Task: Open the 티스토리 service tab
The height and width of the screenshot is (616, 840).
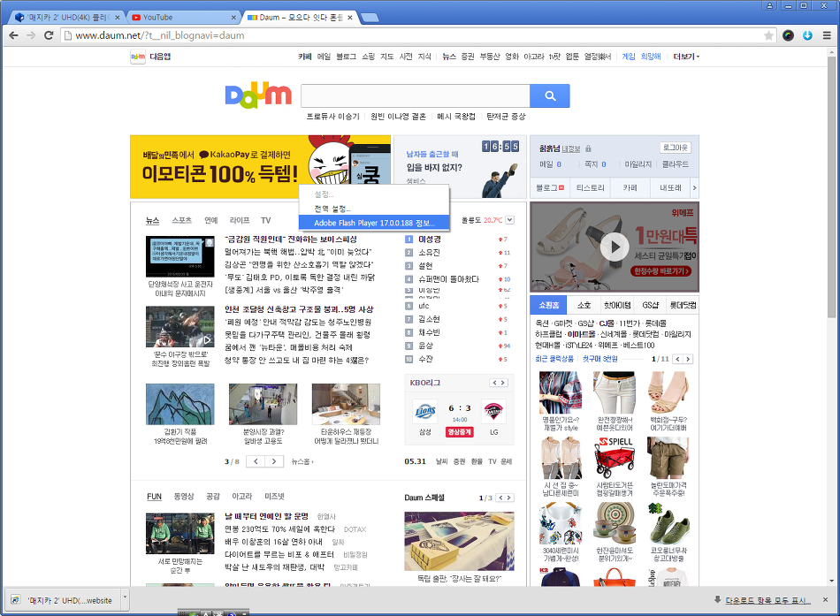Action: coord(590,187)
